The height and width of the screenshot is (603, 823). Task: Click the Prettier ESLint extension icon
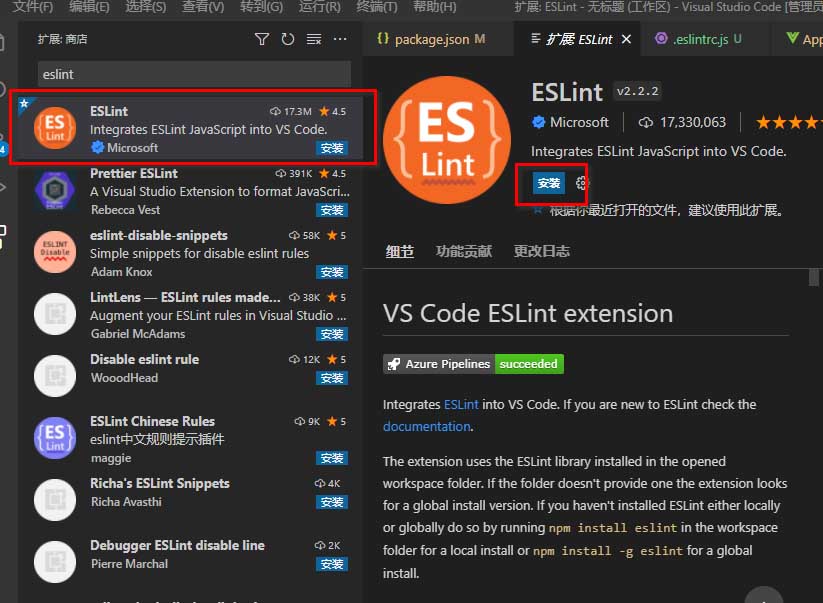point(55,189)
